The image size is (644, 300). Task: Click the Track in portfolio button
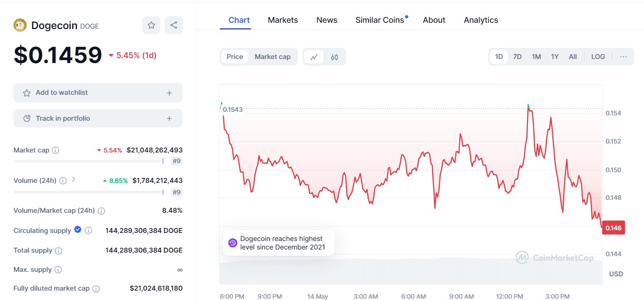pos(98,118)
